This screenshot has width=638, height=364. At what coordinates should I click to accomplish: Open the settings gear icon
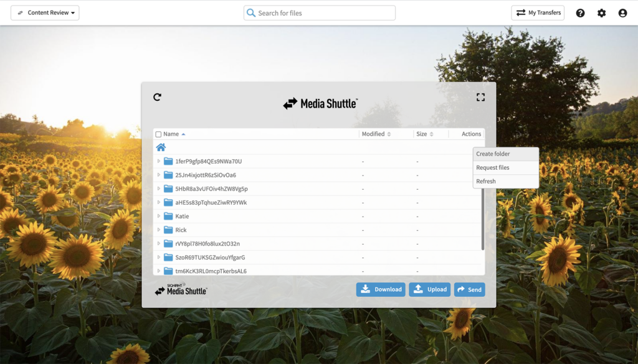coord(601,13)
